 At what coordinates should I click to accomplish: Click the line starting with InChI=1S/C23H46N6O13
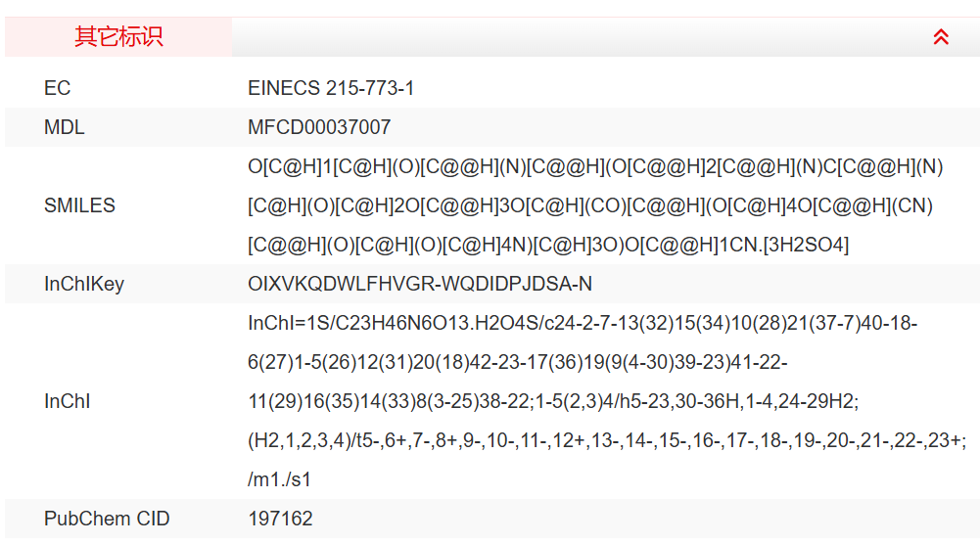(x=583, y=323)
